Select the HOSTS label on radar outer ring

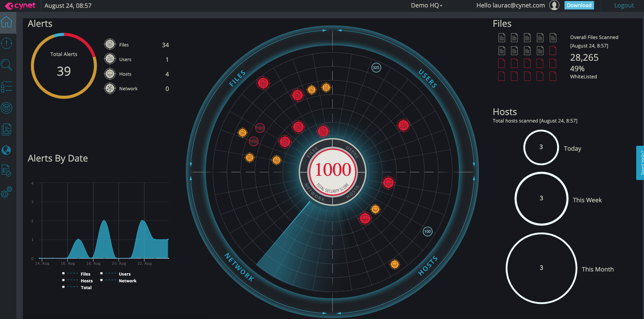[428, 266]
